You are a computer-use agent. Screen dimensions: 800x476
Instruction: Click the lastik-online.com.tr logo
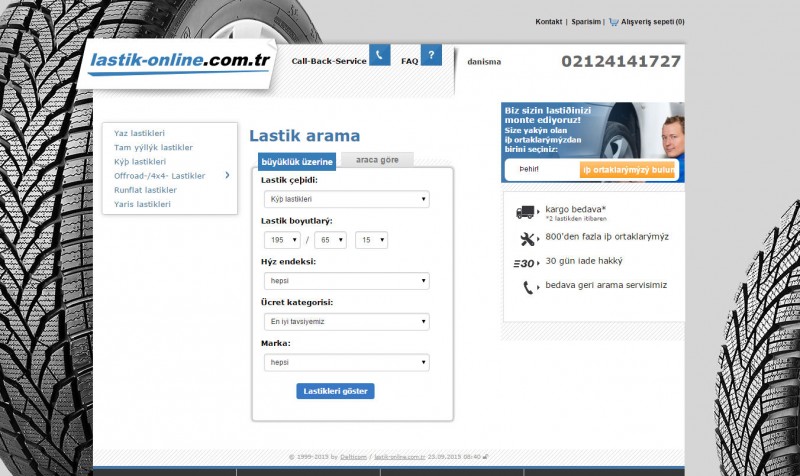pyautogui.click(x=180, y=60)
